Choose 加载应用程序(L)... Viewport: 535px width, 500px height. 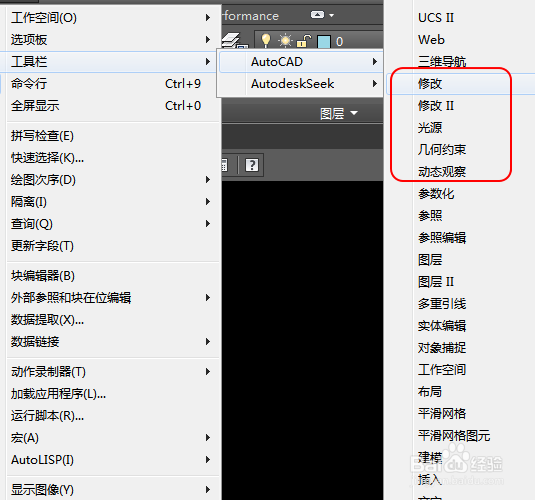pyautogui.click(x=110, y=394)
